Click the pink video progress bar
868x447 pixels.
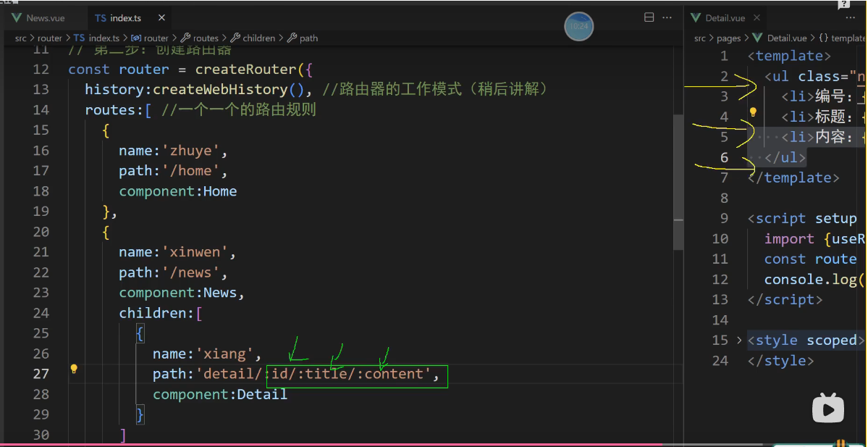[332, 444]
